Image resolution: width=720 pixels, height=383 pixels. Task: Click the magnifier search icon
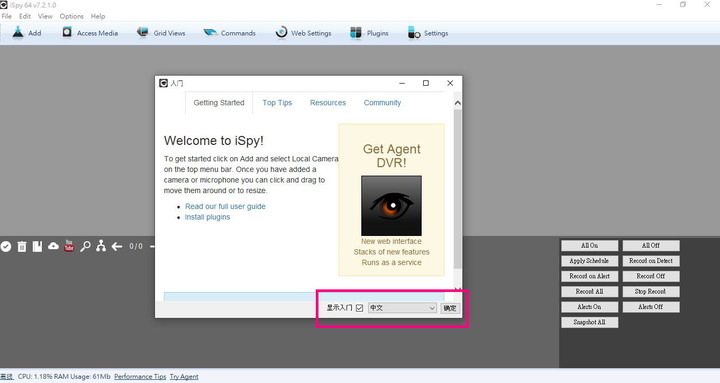point(85,247)
